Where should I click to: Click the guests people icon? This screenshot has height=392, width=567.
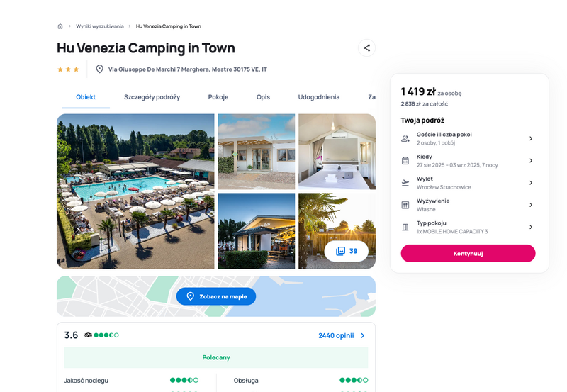pos(405,138)
